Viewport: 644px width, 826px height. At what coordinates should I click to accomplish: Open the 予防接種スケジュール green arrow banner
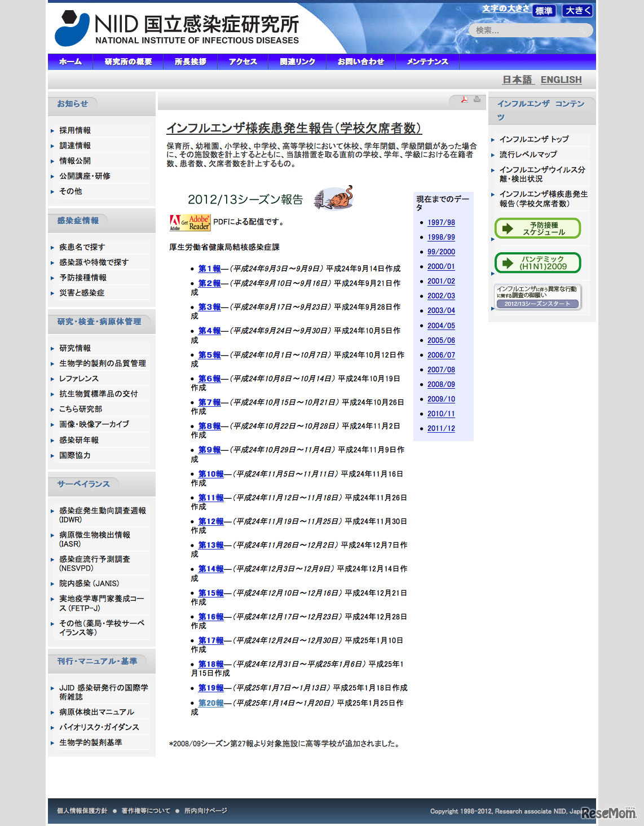(x=537, y=228)
